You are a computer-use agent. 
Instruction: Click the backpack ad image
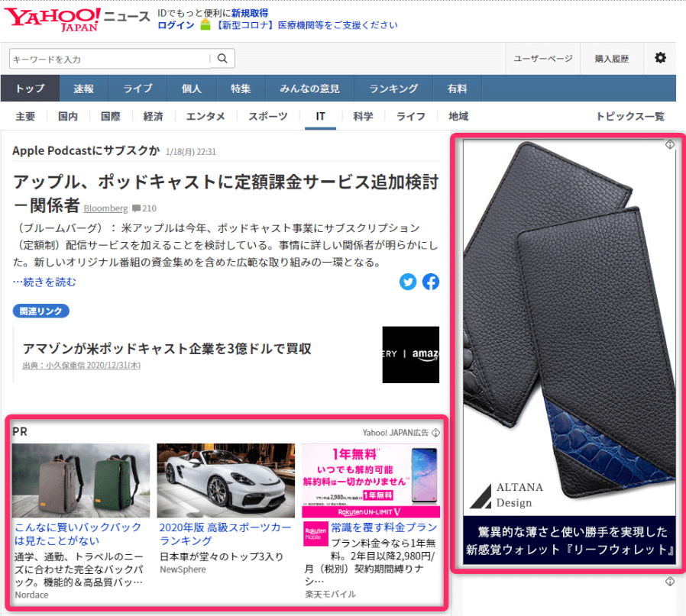click(81, 480)
